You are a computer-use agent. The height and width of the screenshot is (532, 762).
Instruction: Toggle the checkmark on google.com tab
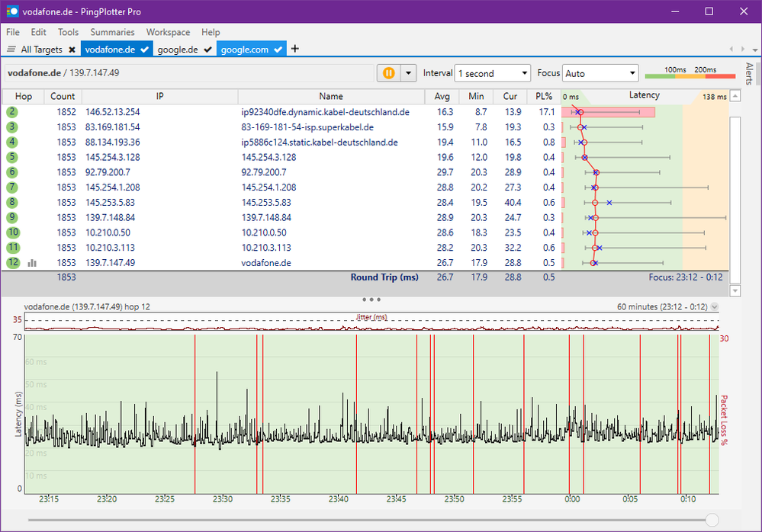278,50
